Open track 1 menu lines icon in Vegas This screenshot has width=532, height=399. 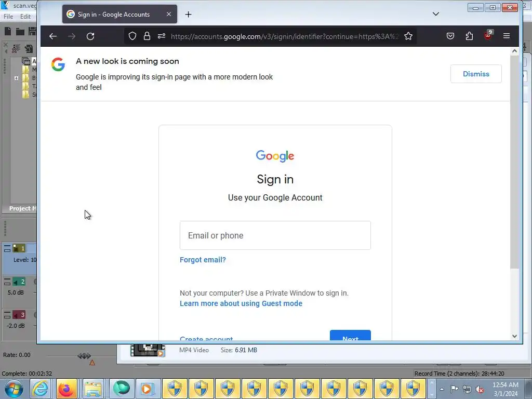(7, 248)
